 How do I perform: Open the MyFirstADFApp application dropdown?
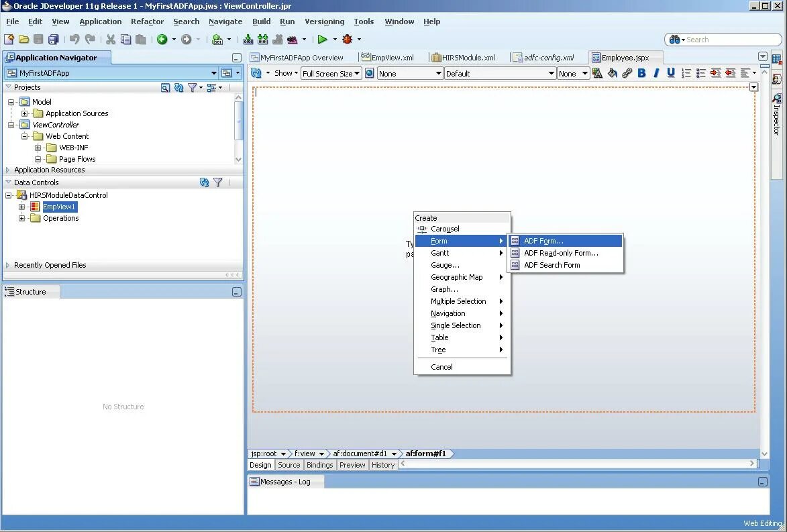[x=213, y=73]
